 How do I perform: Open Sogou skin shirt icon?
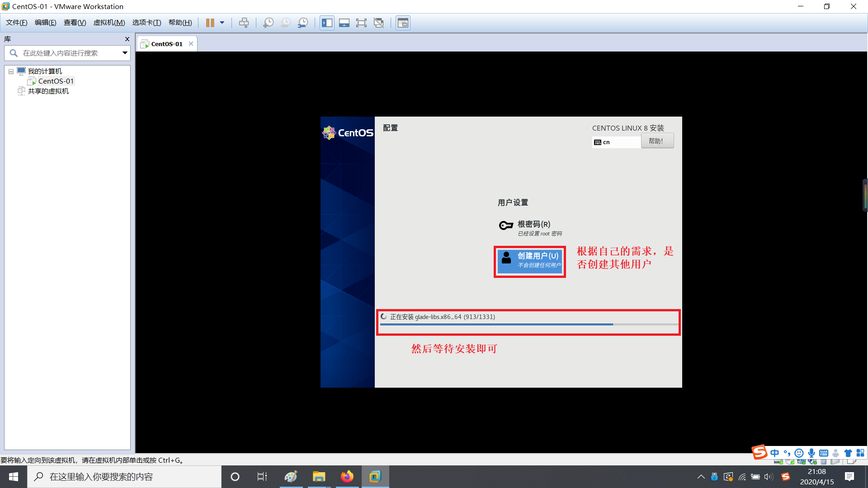coord(848,453)
